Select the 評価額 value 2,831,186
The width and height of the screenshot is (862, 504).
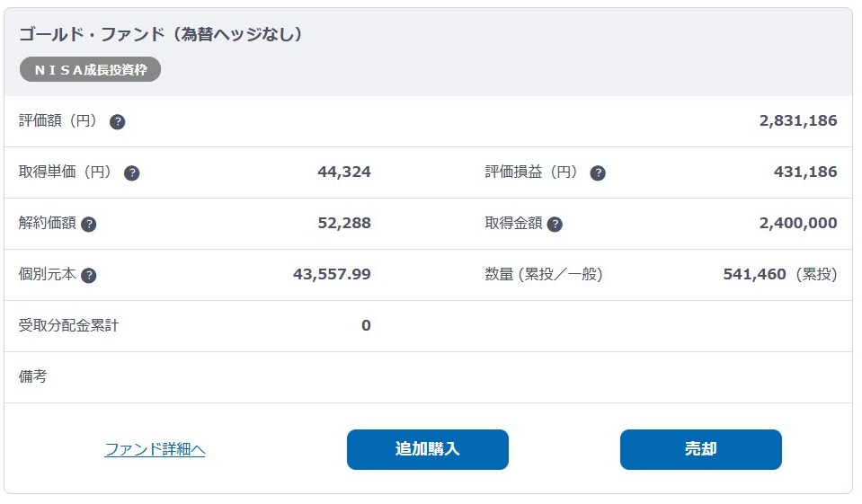[x=797, y=120]
